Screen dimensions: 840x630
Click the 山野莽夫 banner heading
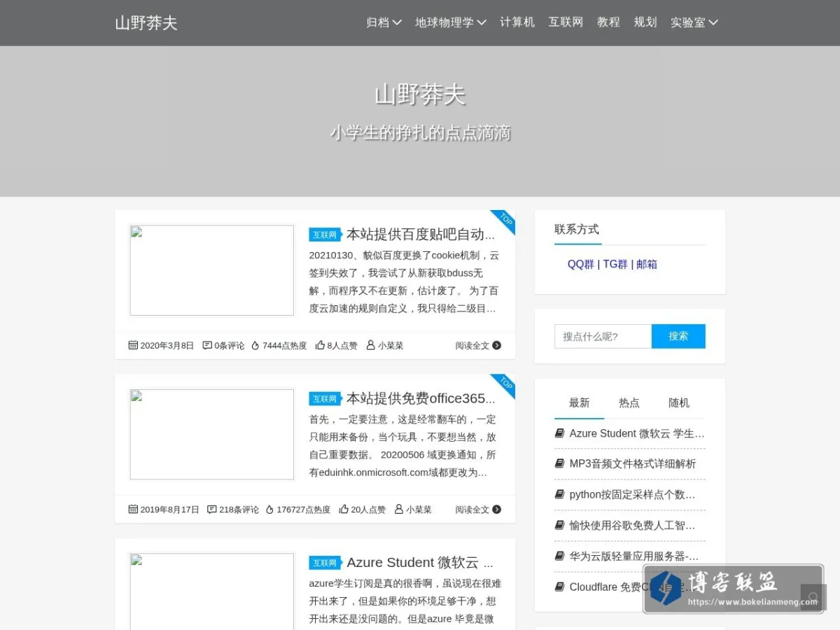point(420,94)
